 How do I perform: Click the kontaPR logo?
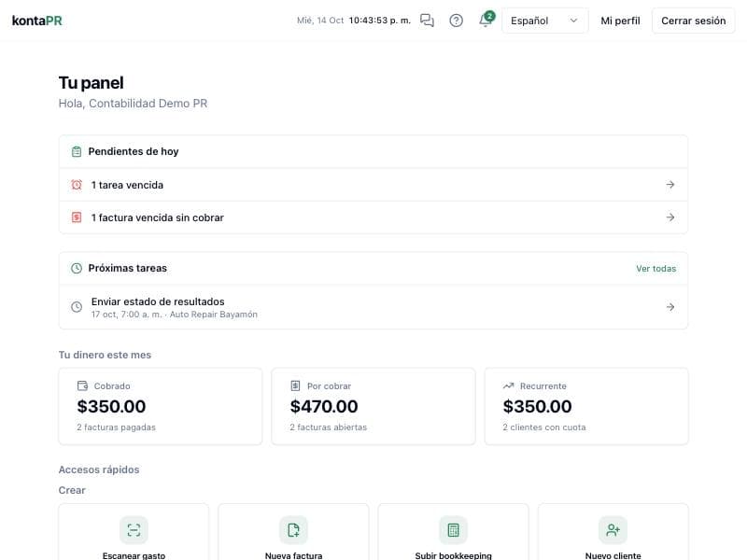[x=37, y=21]
